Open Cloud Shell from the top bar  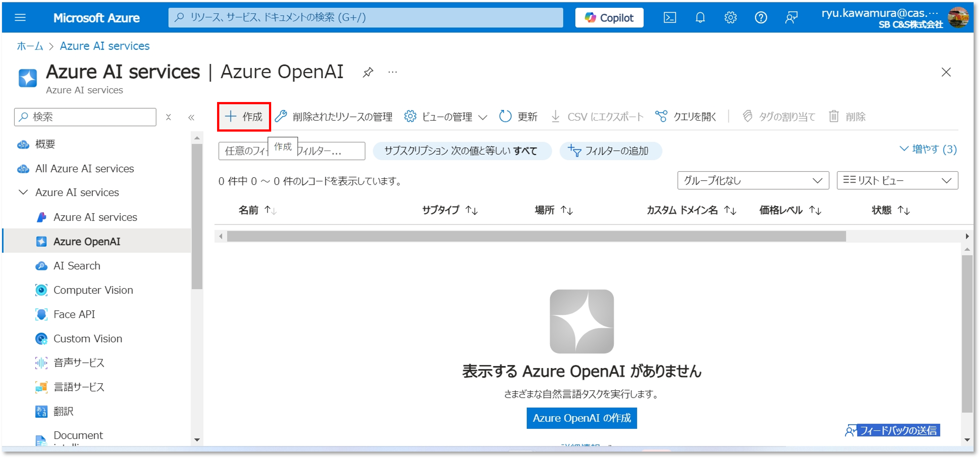[x=670, y=17]
